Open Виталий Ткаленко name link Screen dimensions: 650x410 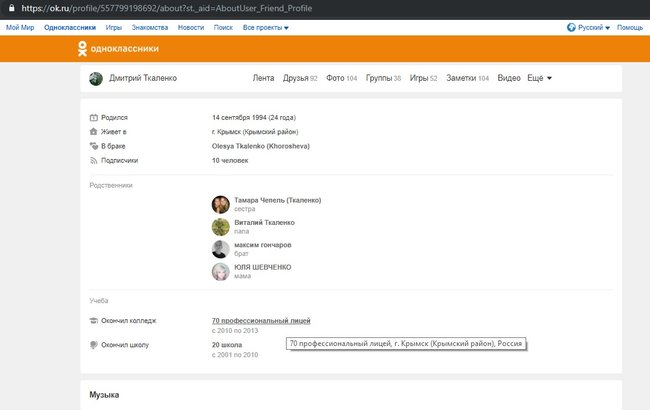[264, 222]
